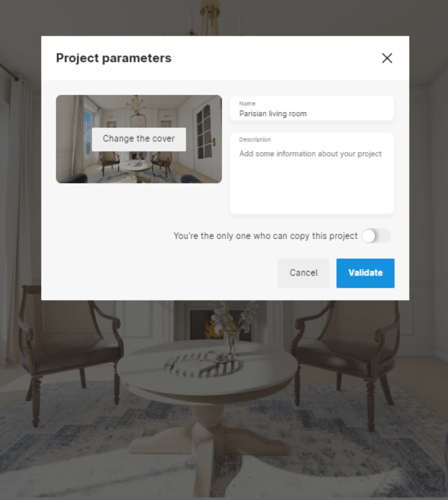Click the copy permission label text
448x500 pixels.
(265, 236)
